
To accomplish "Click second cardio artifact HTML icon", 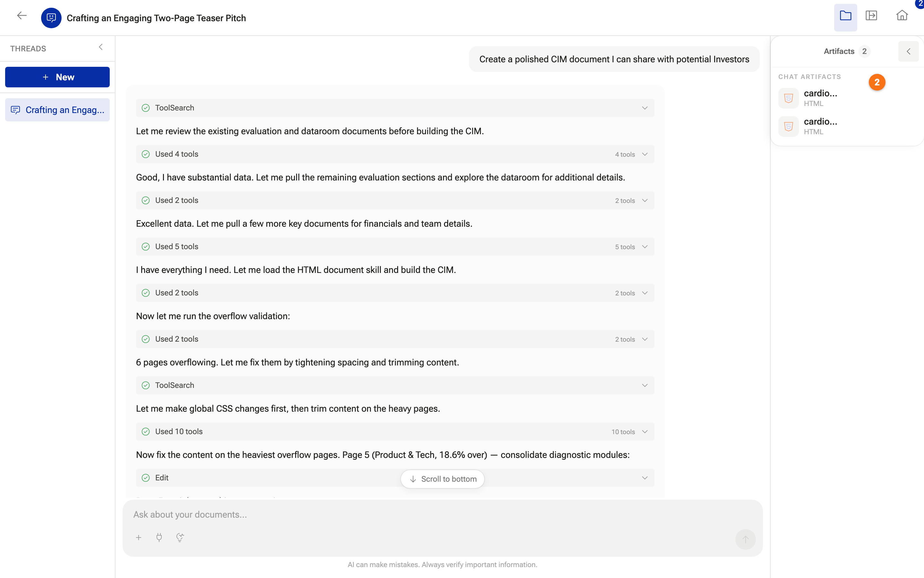I will pyautogui.click(x=789, y=127).
